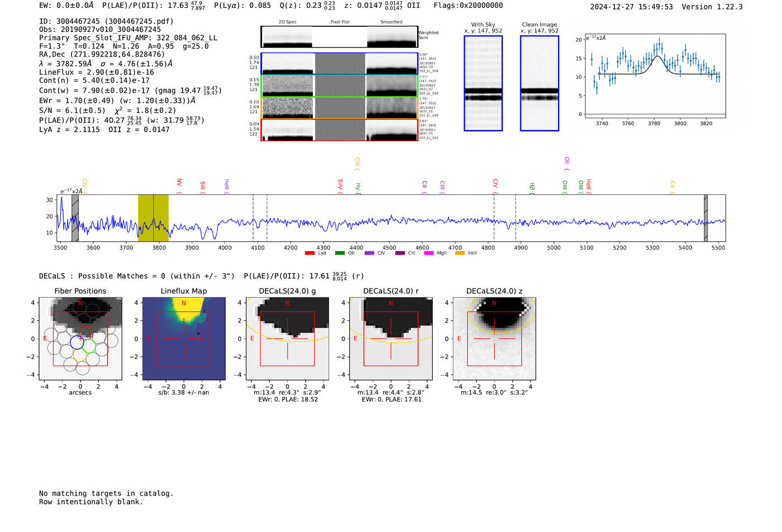Click the 2D Spec column header
This screenshot has height=532, width=782.
(x=288, y=22)
